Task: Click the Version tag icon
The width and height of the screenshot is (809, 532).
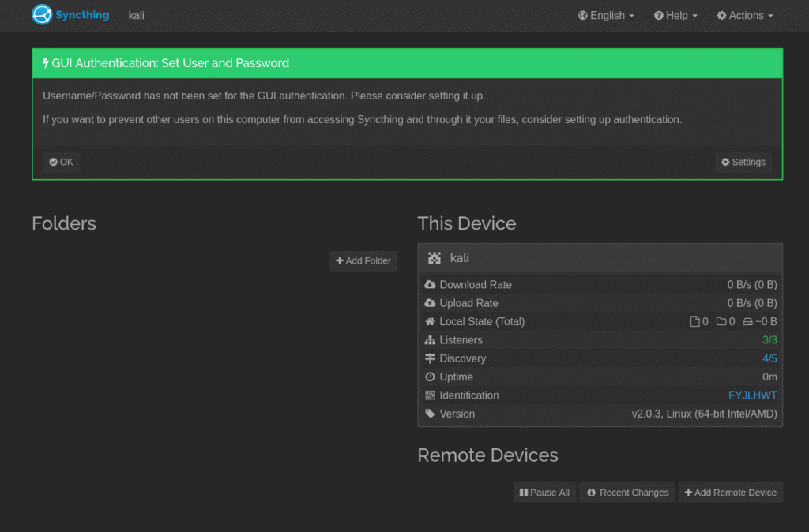Action: [430, 414]
